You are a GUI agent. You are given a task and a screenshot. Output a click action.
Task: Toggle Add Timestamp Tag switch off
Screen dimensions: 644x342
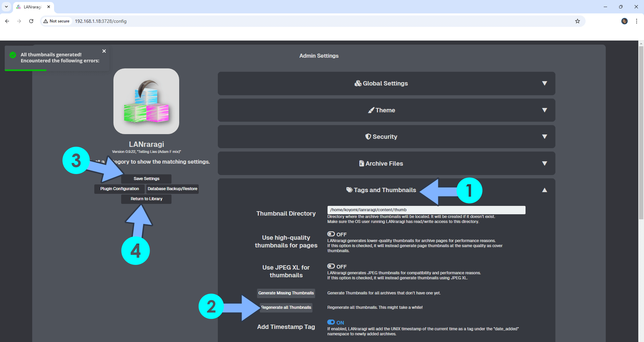331,322
